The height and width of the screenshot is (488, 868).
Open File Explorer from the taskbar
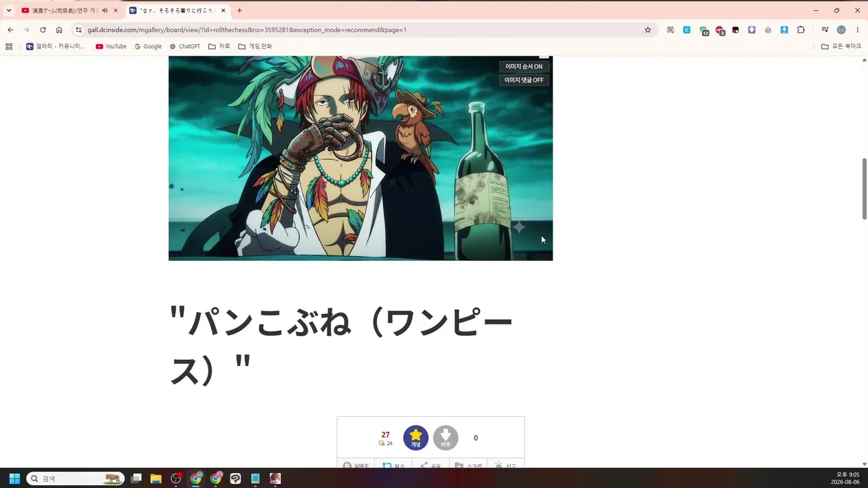coord(156,479)
